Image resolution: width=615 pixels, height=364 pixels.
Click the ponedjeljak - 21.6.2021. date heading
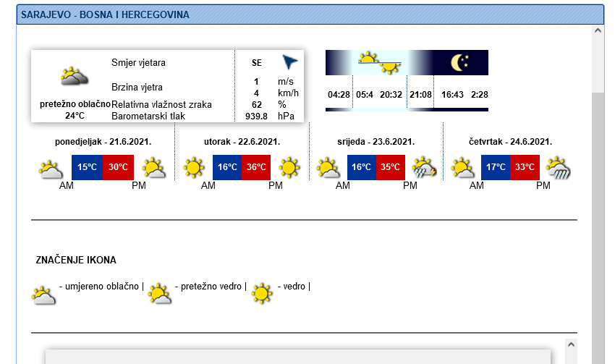(103, 141)
